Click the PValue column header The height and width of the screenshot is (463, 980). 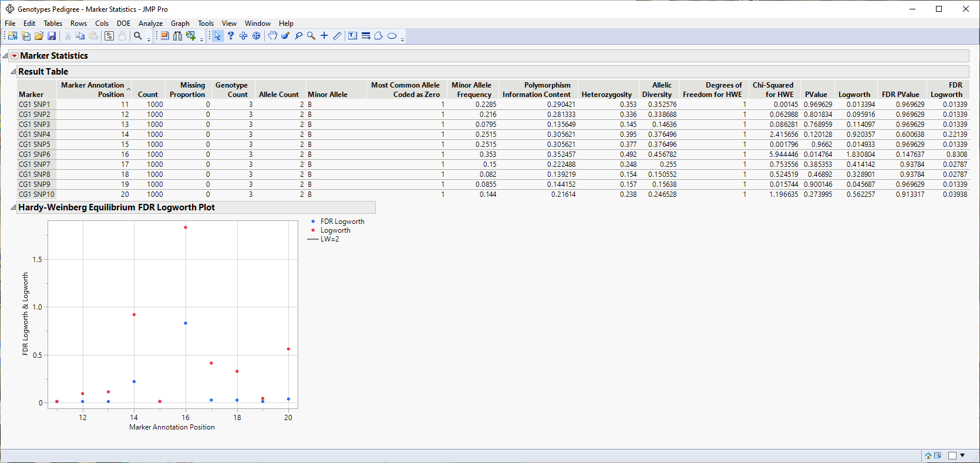coord(816,94)
